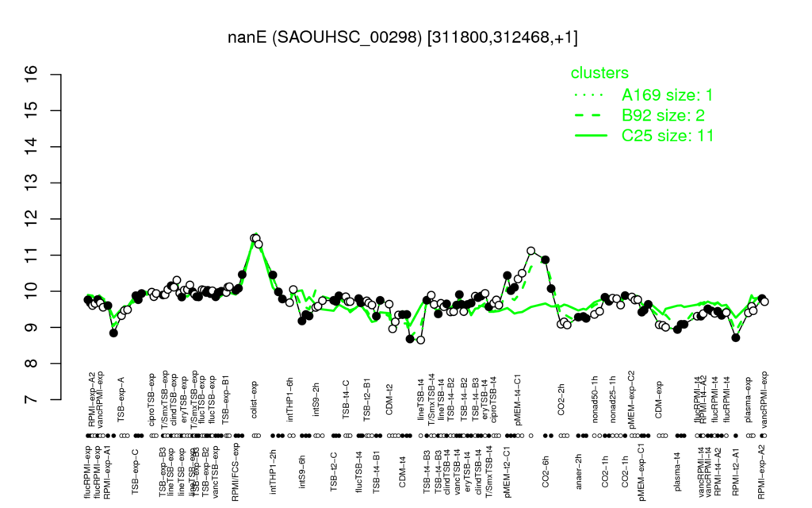Click the TSB-t4-C x-axis label

[x=346, y=399]
